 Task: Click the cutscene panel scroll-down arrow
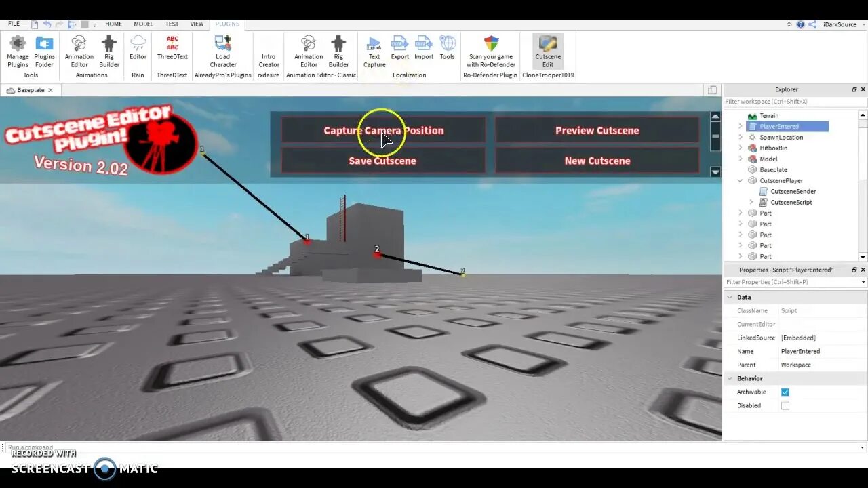coord(715,172)
